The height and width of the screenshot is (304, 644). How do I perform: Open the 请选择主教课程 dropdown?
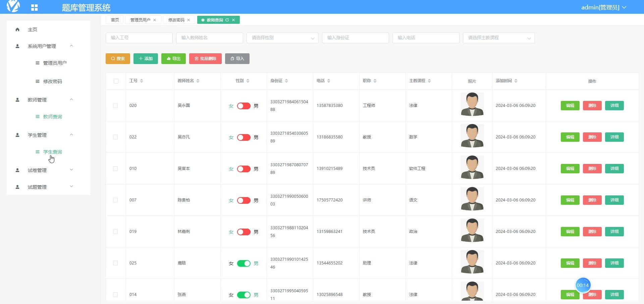click(499, 38)
